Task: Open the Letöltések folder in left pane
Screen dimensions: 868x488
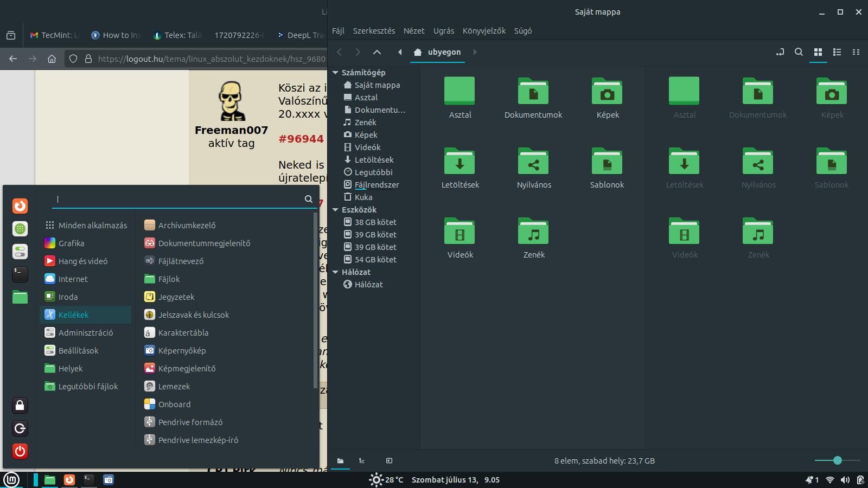Action: 460,168
